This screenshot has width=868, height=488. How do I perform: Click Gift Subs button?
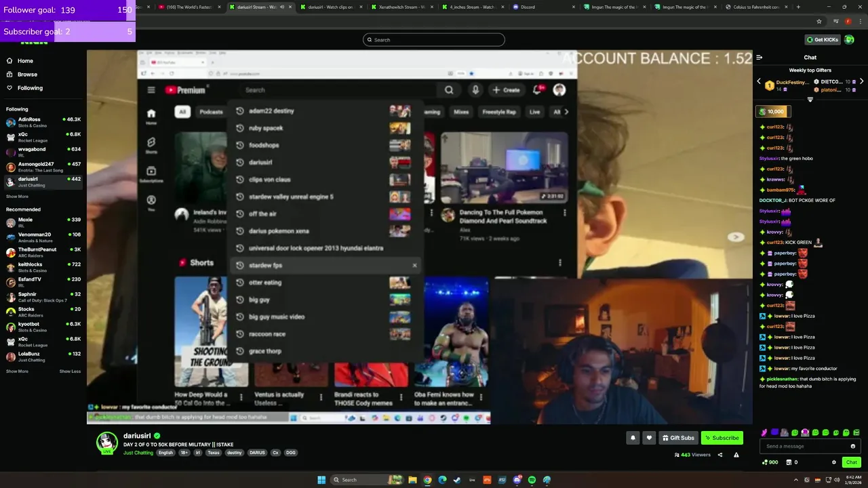coord(678,438)
